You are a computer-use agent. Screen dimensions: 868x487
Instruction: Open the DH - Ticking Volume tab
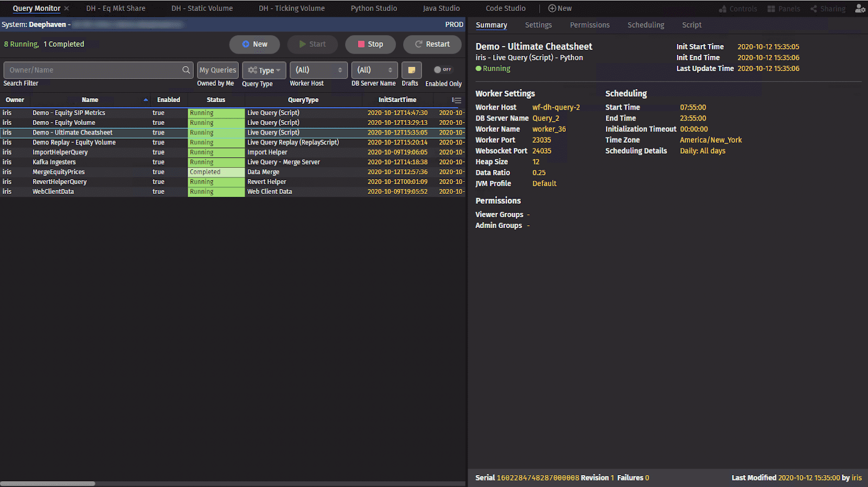(x=292, y=9)
